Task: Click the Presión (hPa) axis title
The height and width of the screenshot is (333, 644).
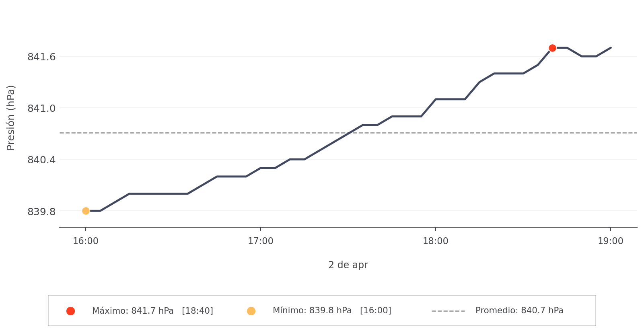Action: point(11,117)
